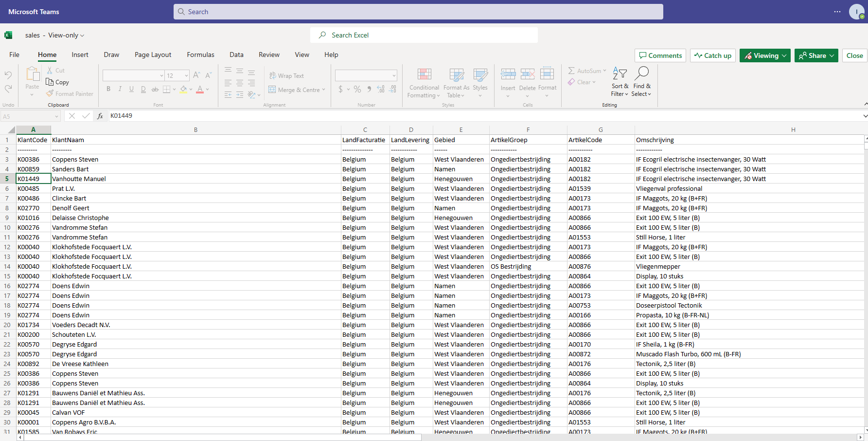This screenshot has width=868, height=441.
Task: Click the Delete cells icon
Action: point(528,74)
